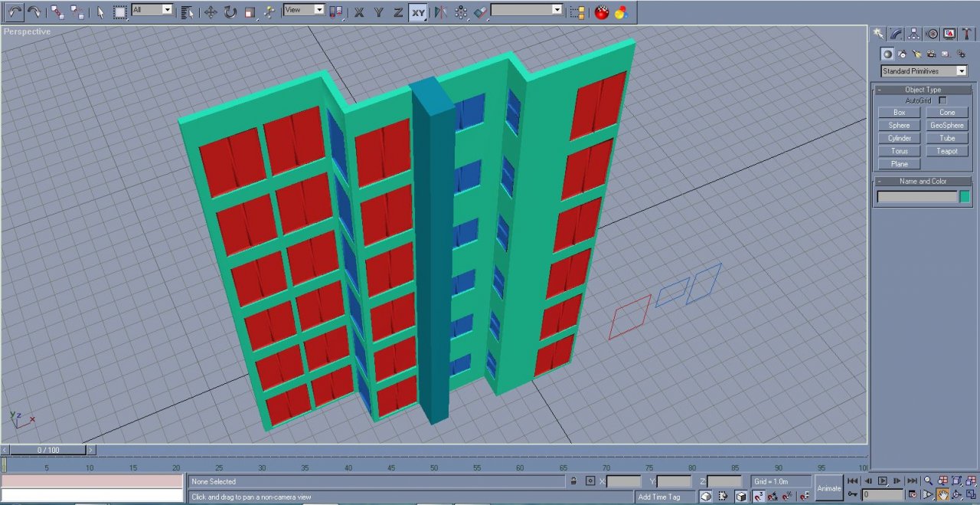The image size is (980, 505).
Task: Activate the Select Object arrow tool
Action: coord(100,11)
